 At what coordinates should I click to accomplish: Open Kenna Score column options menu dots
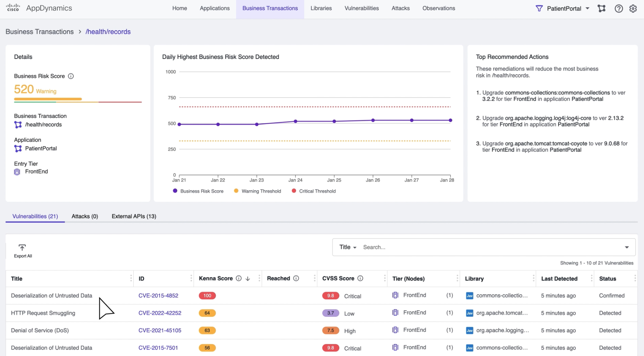coord(259,278)
